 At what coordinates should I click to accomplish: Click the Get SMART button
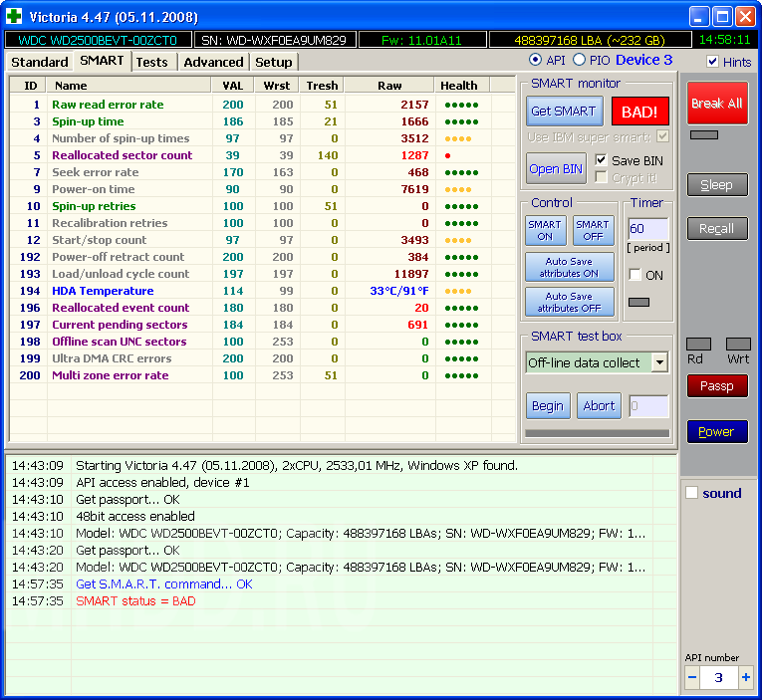pos(563,112)
